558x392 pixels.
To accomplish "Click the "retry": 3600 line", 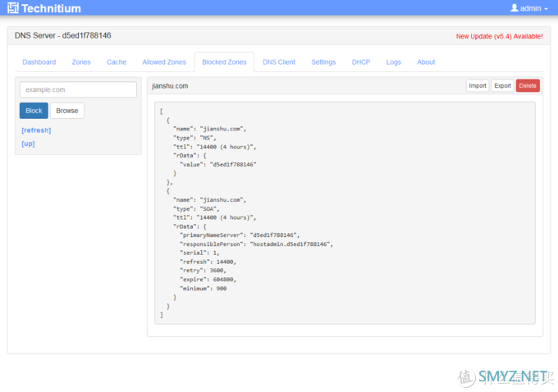I will pyautogui.click(x=203, y=271).
